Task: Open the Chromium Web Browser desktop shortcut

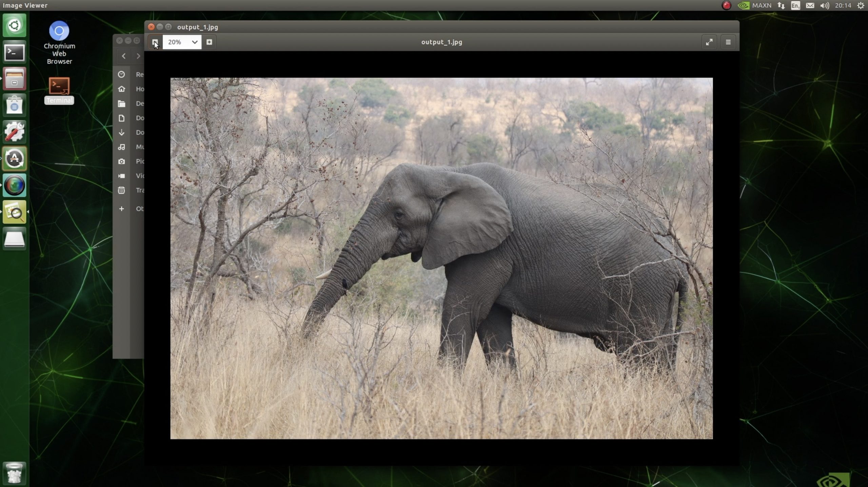Action: pyautogui.click(x=59, y=31)
